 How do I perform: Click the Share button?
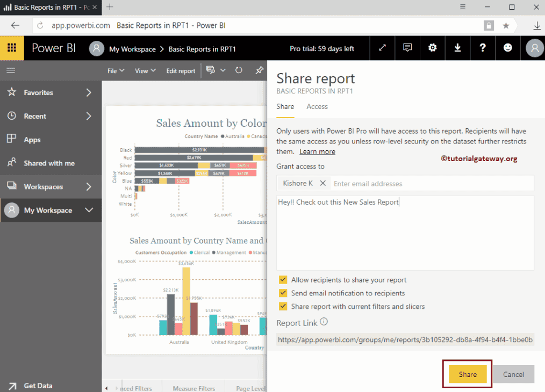[x=467, y=374]
